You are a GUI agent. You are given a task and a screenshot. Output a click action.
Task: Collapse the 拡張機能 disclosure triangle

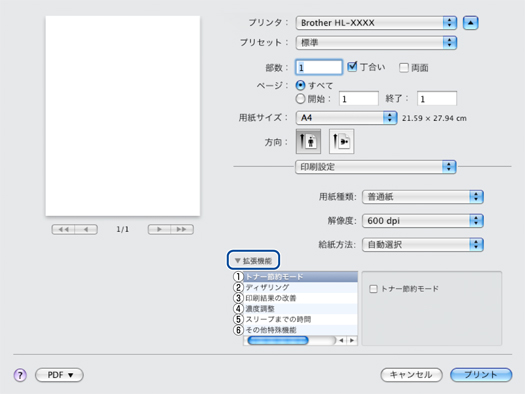[238, 260]
